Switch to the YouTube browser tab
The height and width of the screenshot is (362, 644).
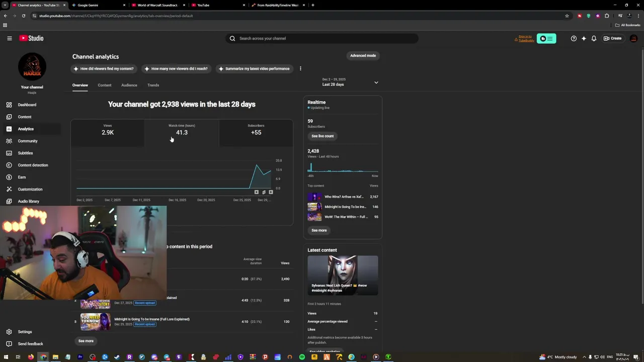click(x=218, y=5)
